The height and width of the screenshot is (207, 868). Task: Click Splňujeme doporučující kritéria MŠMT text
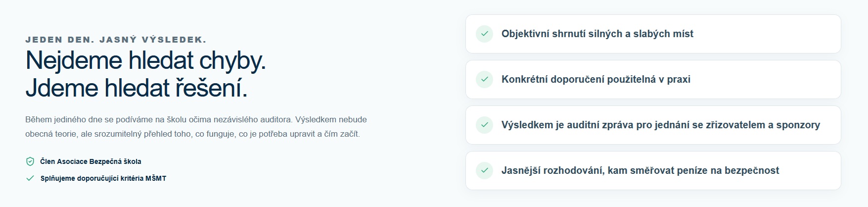click(x=103, y=178)
